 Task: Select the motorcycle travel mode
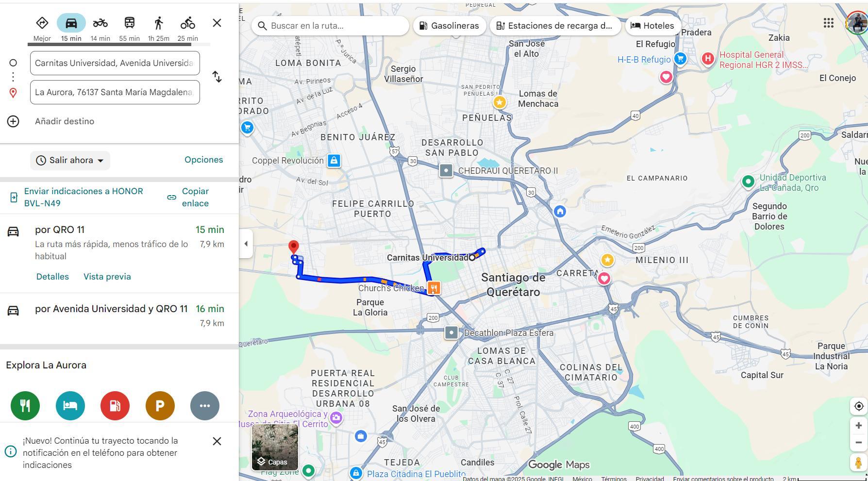(100, 23)
